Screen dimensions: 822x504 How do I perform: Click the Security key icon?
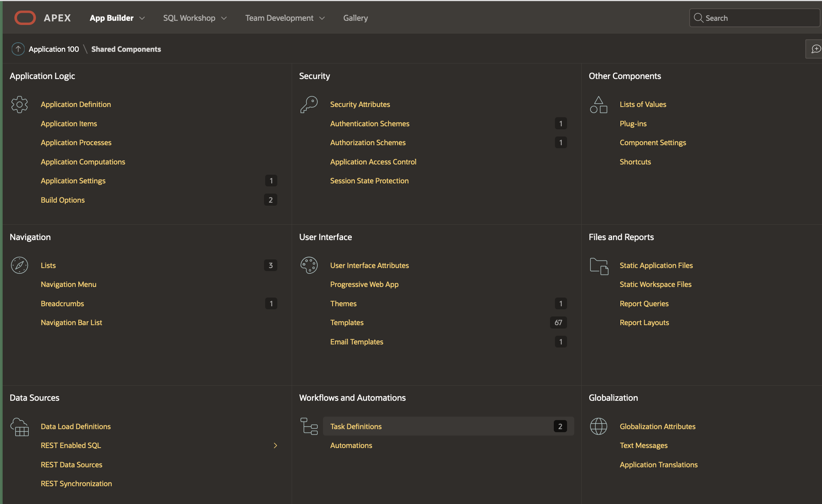click(309, 104)
